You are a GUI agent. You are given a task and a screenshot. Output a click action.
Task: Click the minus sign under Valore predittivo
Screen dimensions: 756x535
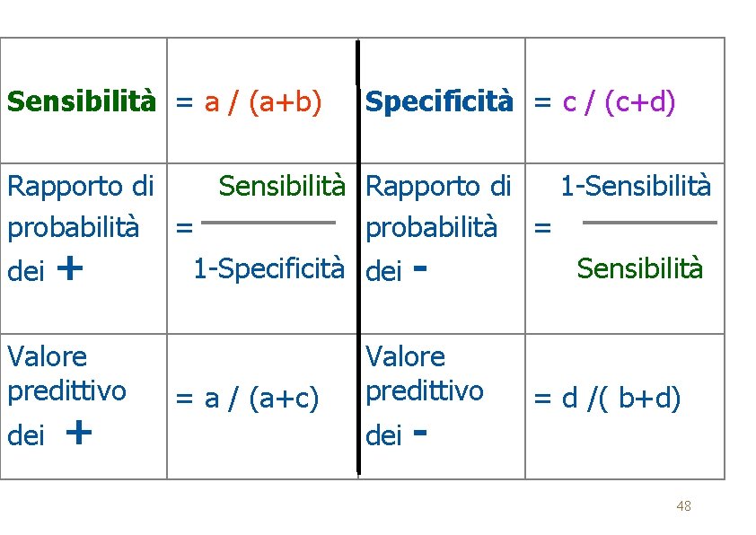point(418,434)
